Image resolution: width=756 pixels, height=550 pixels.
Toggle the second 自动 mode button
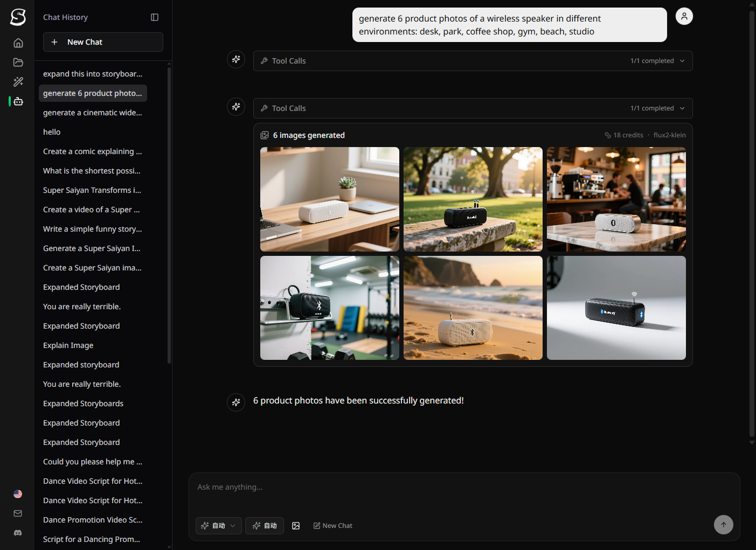[x=265, y=526]
